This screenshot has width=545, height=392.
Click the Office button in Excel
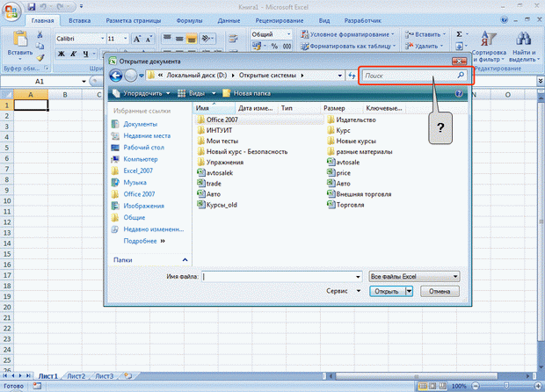pyautogui.click(x=11, y=12)
